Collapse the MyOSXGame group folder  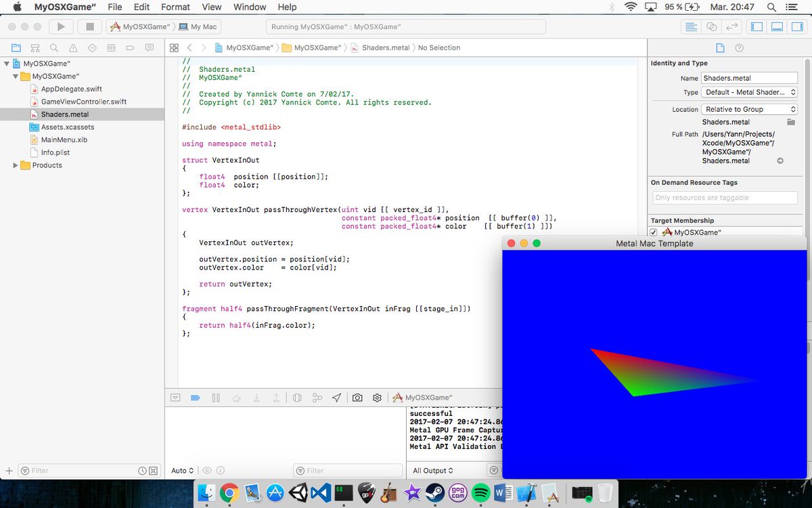(16, 77)
